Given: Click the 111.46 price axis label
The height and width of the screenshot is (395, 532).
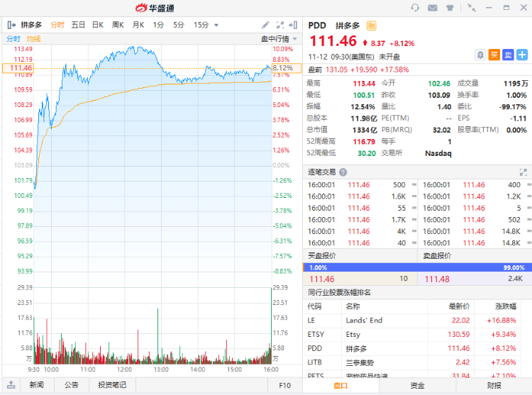Looking at the screenshot, I should click(18, 68).
